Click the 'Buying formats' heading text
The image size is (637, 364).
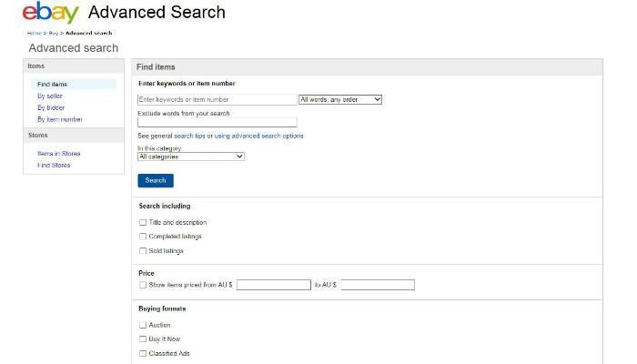click(x=162, y=308)
